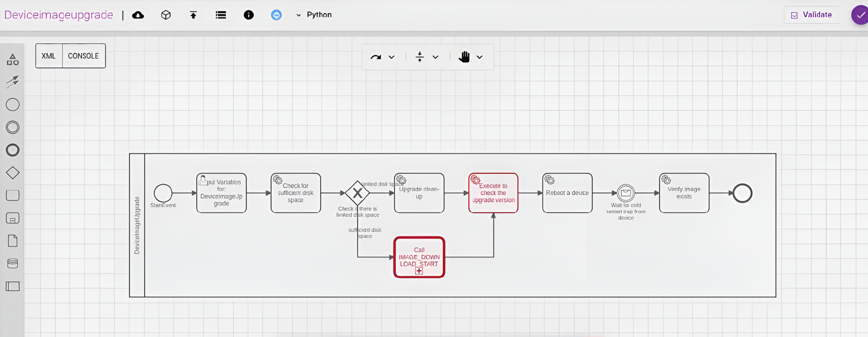Expand dropdown next to align tool
868x337 pixels.
pos(435,57)
